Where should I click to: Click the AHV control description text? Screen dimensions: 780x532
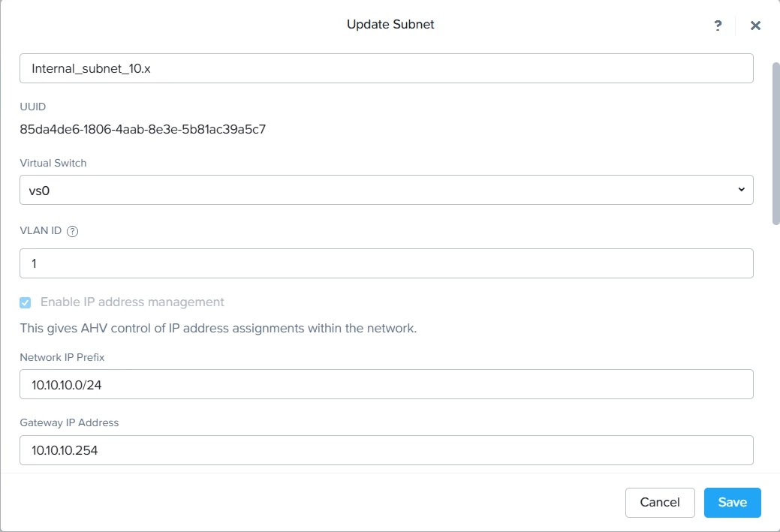point(218,328)
